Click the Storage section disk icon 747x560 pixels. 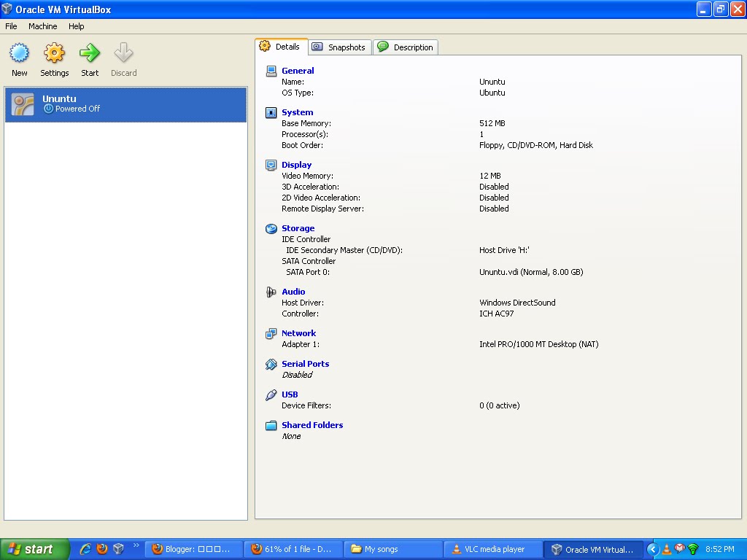tap(271, 228)
